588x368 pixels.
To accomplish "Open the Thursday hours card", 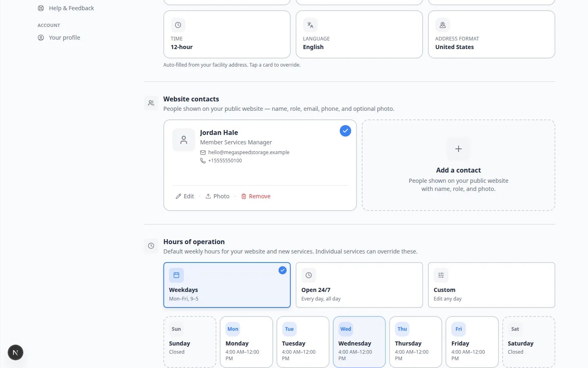I will 416,342.
